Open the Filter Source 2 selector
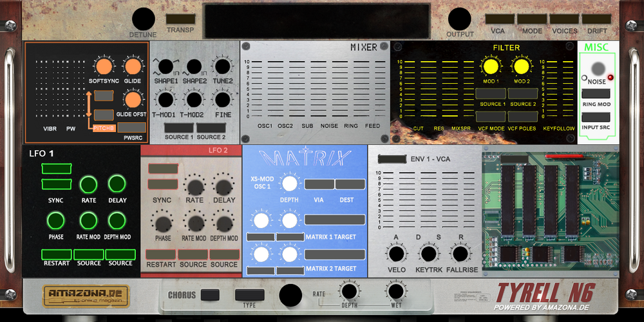 tap(523, 93)
